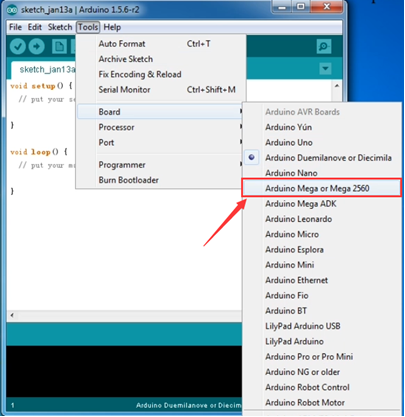This screenshot has height=417, width=405.
Task: Click the Verify checkmark icon
Action: [x=18, y=46]
